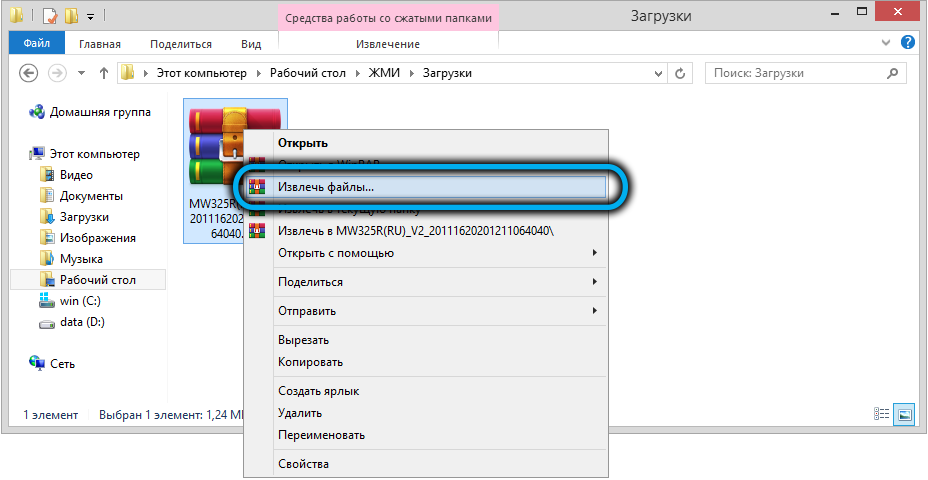The width and height of the screenshot is (928, 480).
Task: Open the Файл menu button
Action: pyautogui.click(x=36, y=44)
